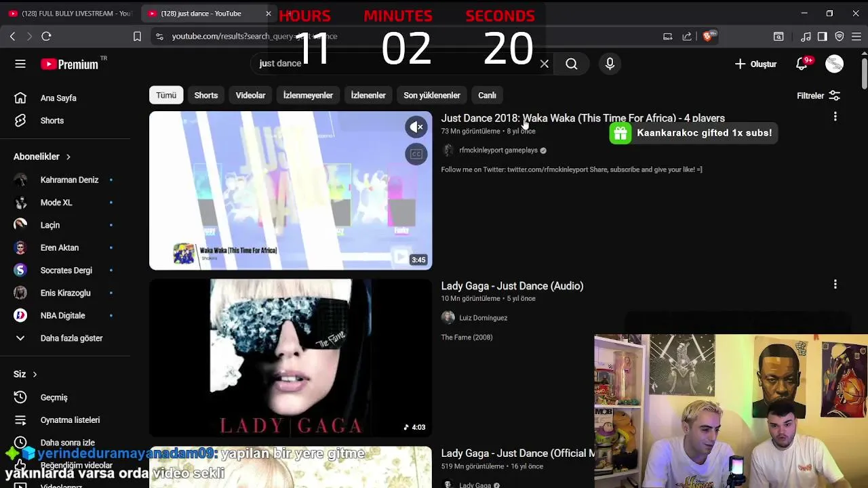Screen dimensions: 868x488
Task: Click the Oynatma listeleri playlist icon
Action: 20,420
